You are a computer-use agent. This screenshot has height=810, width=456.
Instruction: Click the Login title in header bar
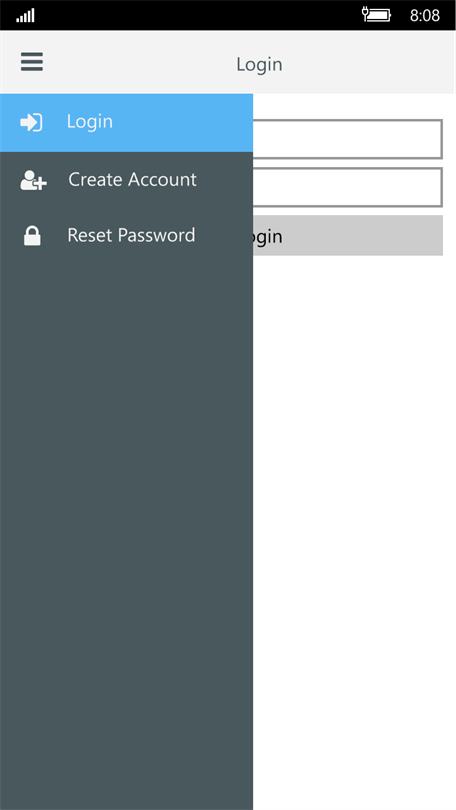point(259,65)
